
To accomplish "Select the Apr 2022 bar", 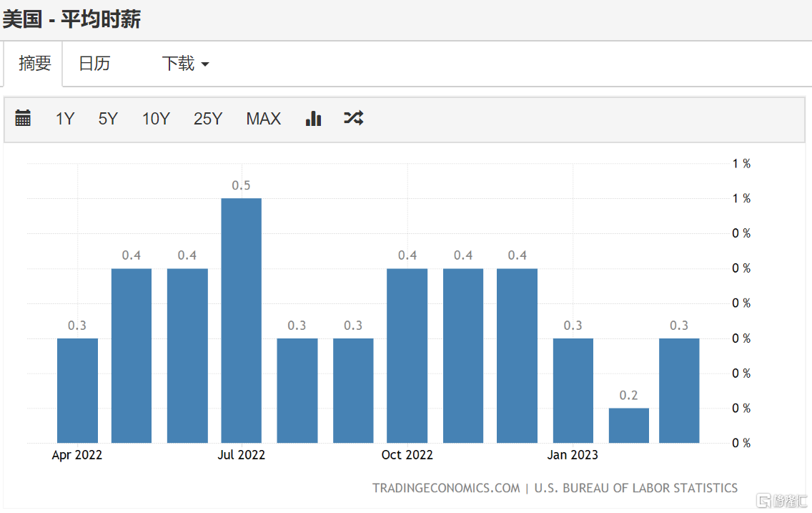I will [x=77, y=391].
